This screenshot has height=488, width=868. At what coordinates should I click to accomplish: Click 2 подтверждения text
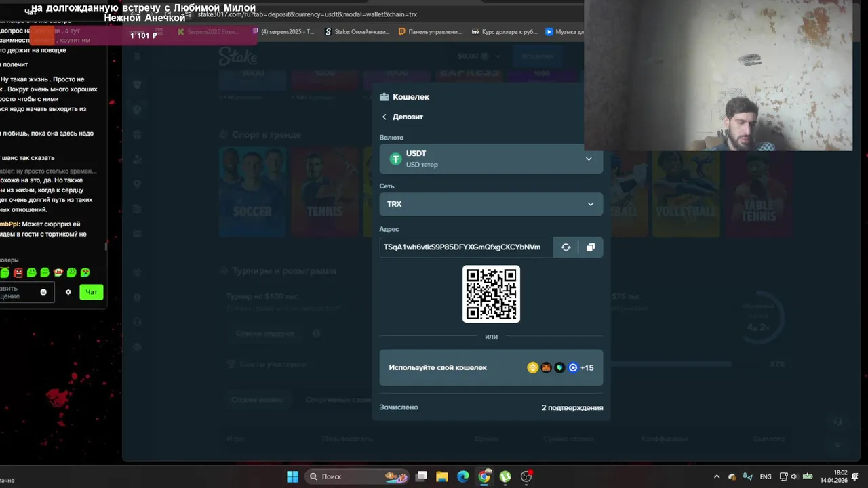tap(572, 407)
